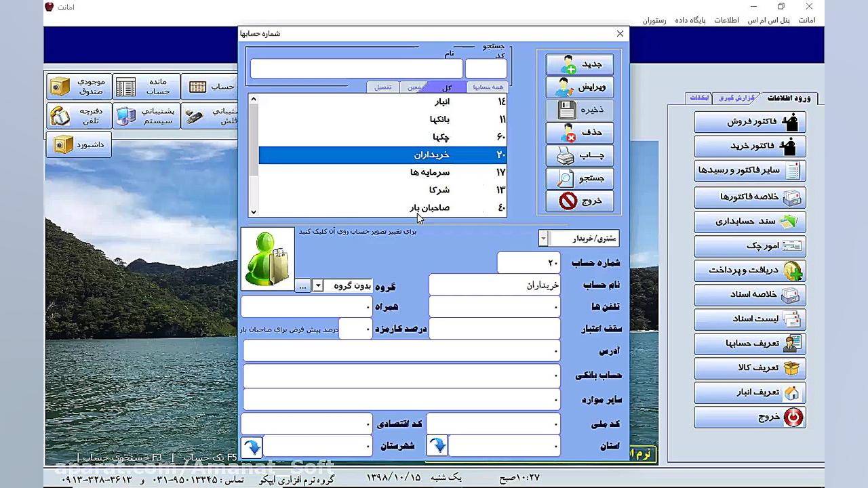
Task: Open the فاکتور خرید (purchase invoice) form
Action: 749,146
